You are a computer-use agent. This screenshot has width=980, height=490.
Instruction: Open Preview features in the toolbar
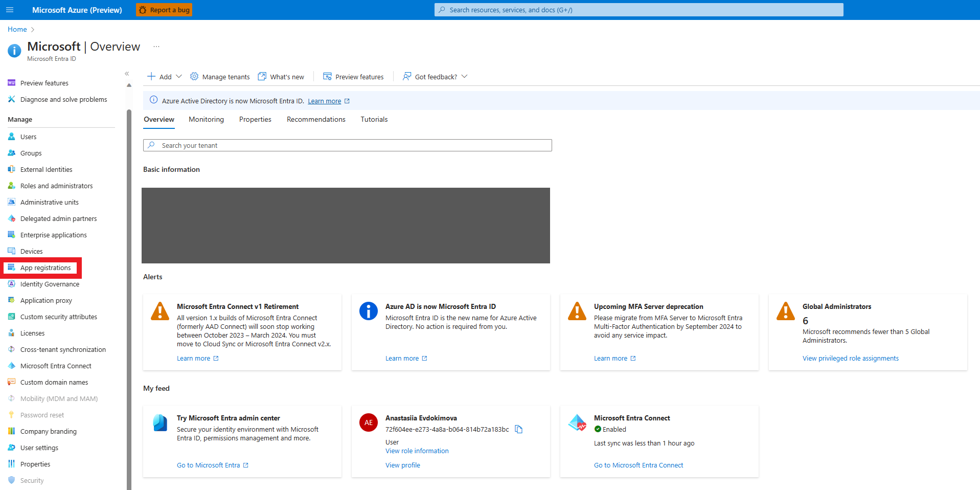(x=353, y=77)
